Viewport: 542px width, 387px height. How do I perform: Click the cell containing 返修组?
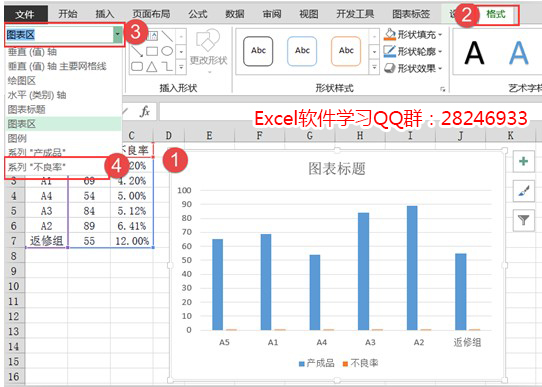[46, 241]
